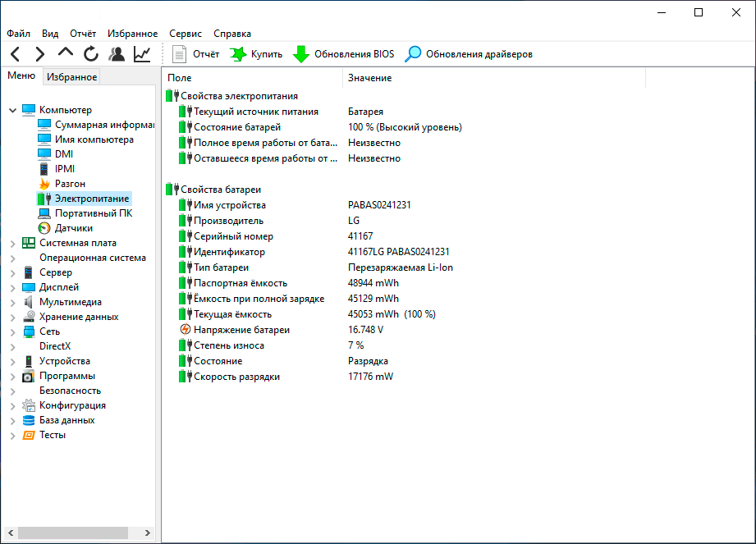Click the Купить buy button
The width and height of the screenshot is (756, 544).
point(256,54)
